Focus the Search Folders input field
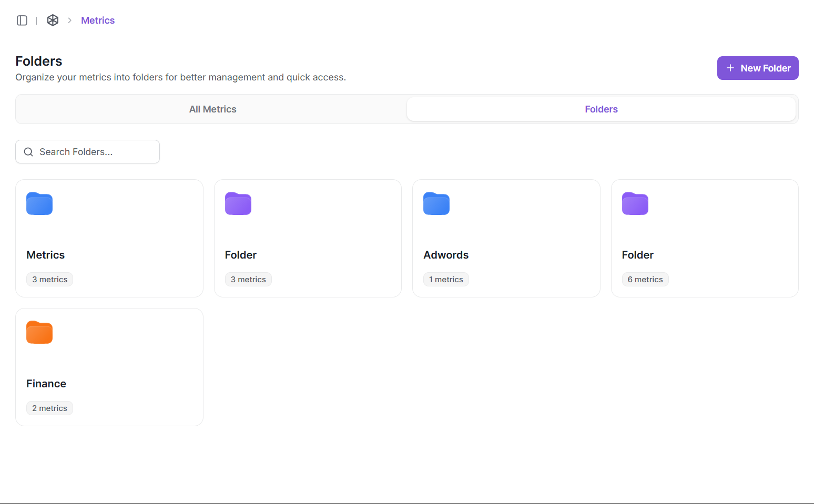Viewport: 814px width, 504px height. (95, 152)
